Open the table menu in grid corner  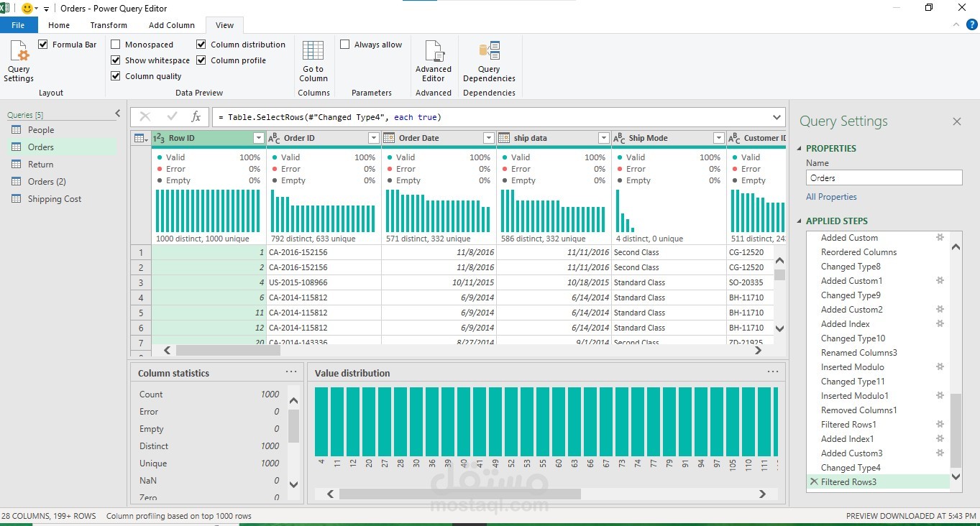(x=141, y=138)
